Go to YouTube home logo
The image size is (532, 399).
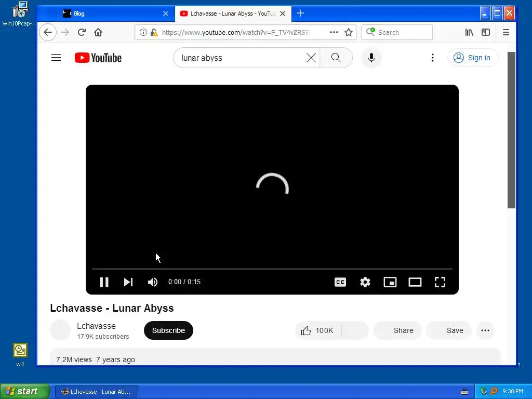98,58
